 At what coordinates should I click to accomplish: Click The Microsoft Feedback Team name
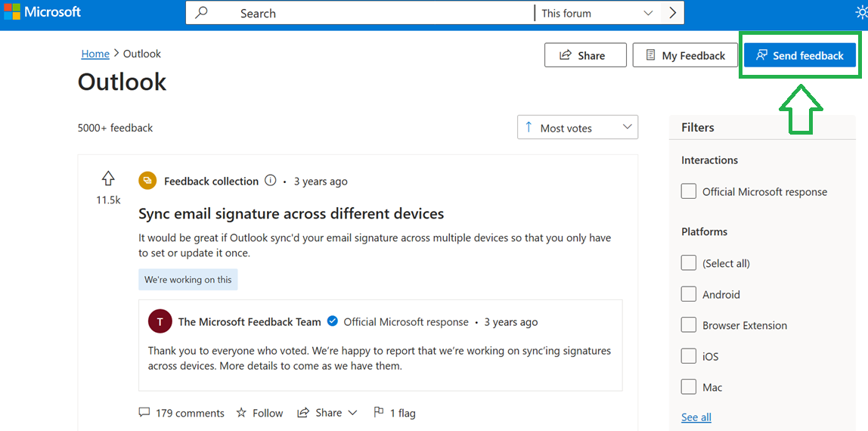coord(250,321)
